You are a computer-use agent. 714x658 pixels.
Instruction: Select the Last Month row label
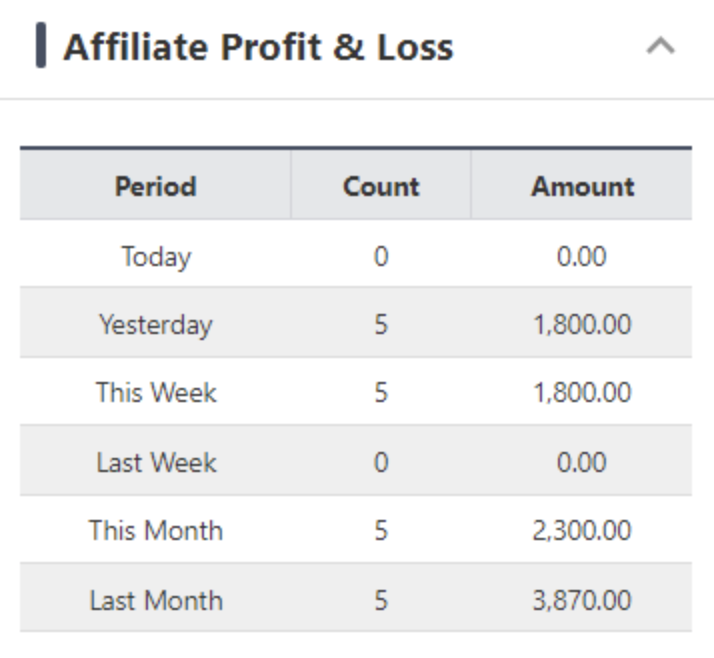click(155, 600)
